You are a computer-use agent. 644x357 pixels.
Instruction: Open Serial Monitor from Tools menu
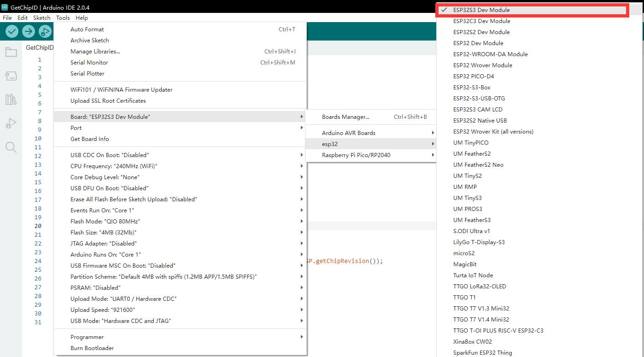click(x=89, y=62)
